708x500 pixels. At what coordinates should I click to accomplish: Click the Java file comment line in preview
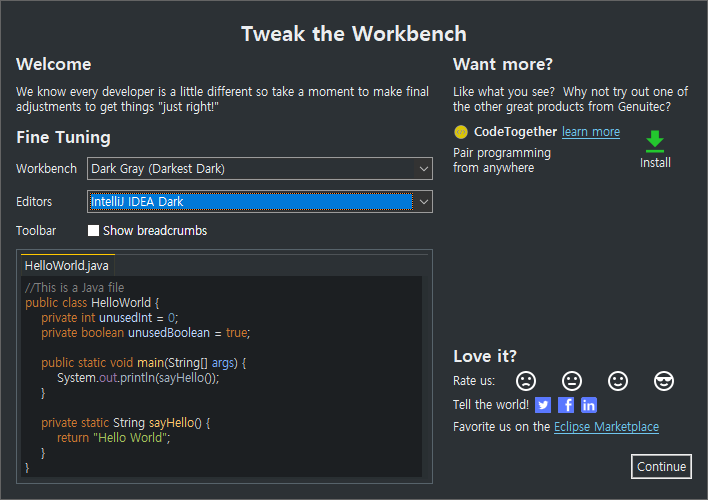tap(74, 287)
